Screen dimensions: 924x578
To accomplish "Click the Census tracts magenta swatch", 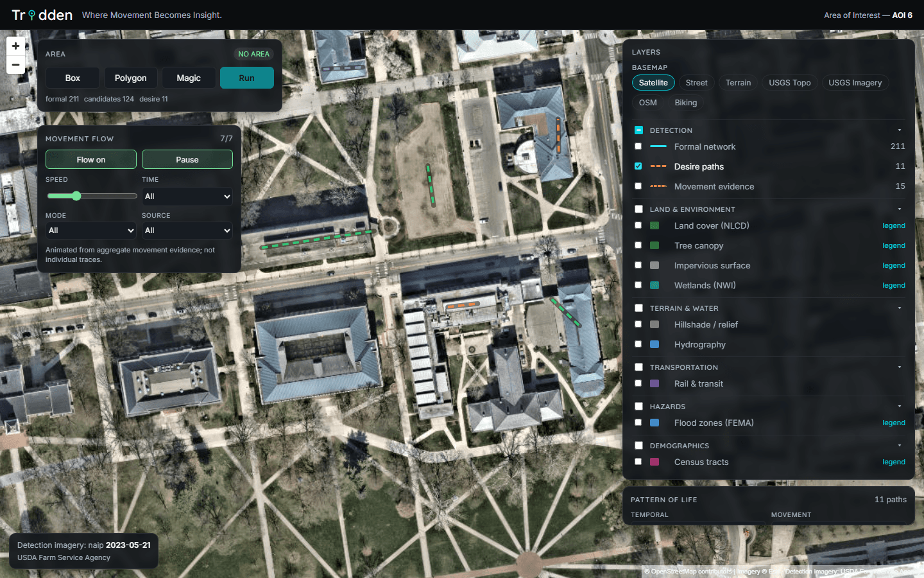I will click(x=654, y=462).
